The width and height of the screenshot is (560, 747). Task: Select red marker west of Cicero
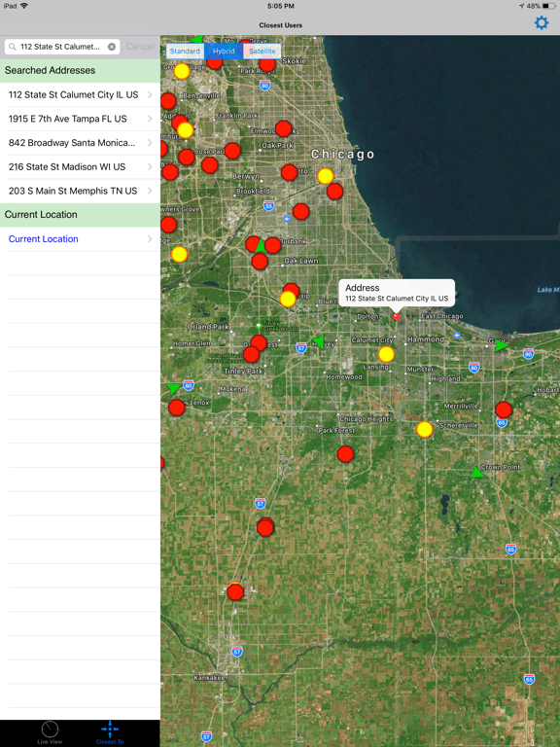[289, 172]
